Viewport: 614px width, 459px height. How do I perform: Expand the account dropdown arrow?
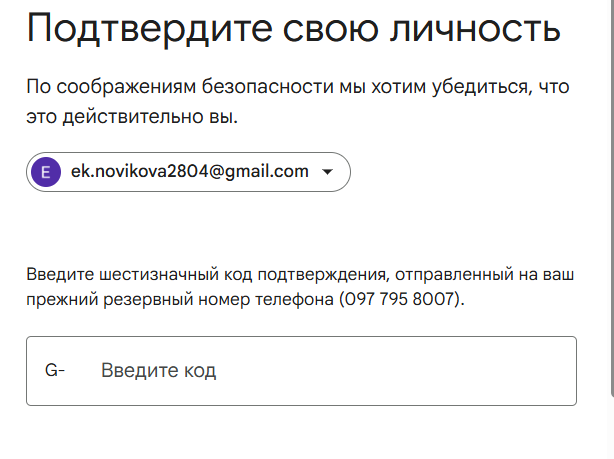pos(327,172)
